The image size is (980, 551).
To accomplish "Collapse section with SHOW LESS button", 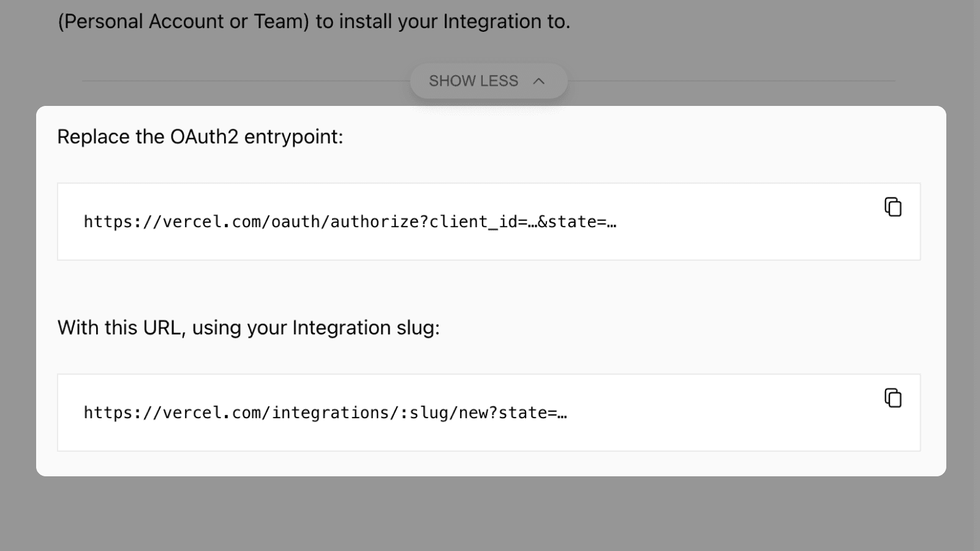I will click(x=488, y=81).
